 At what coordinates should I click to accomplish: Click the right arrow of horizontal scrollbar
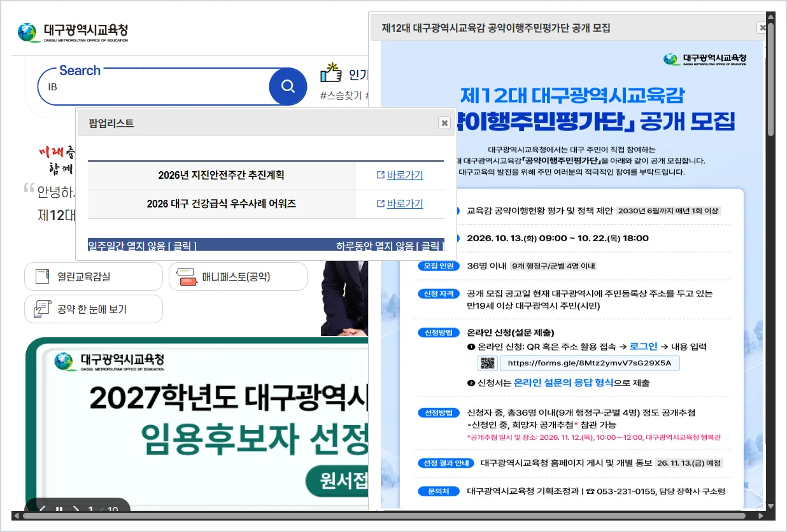pyautogui.click(x=760, y=515)
